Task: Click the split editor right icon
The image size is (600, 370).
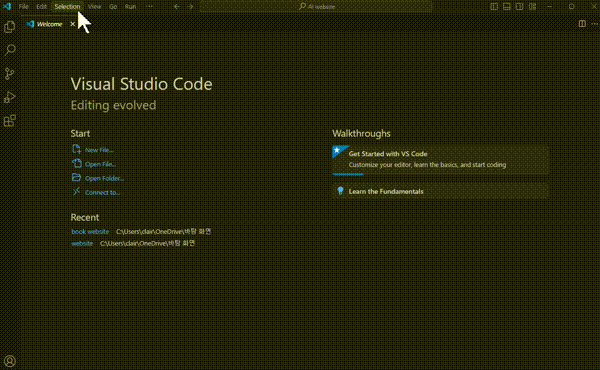Action: (582, 24)
